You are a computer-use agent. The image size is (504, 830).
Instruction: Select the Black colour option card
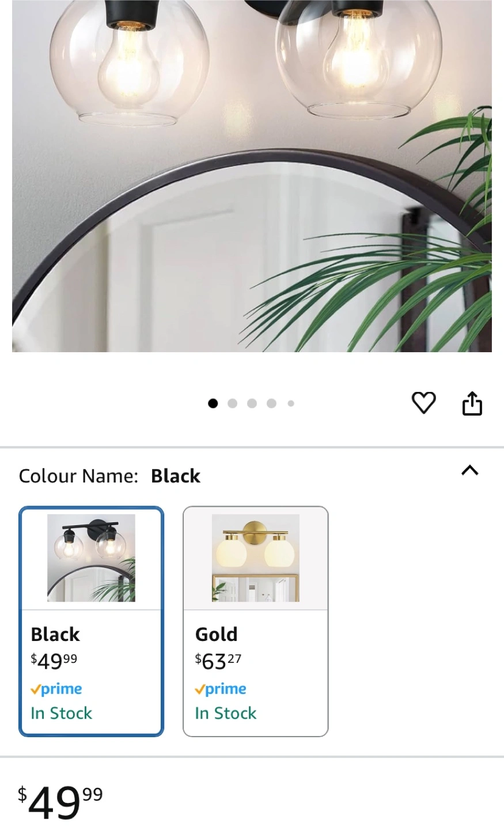[92, 621]
